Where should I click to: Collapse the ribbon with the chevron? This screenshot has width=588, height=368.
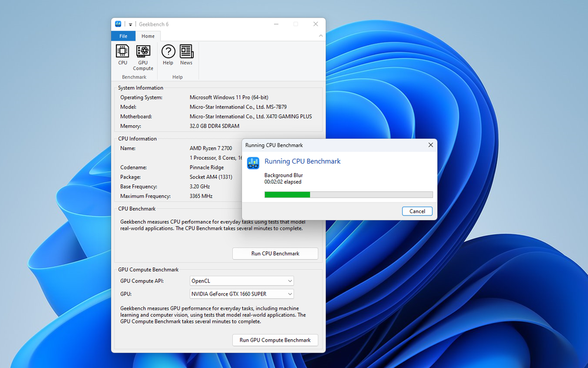(x=320, y=36)
